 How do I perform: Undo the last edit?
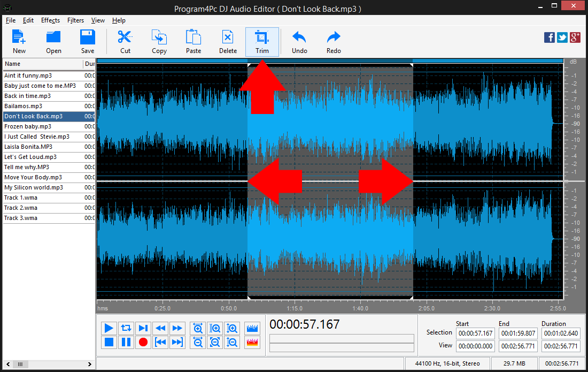pos(299,41)
